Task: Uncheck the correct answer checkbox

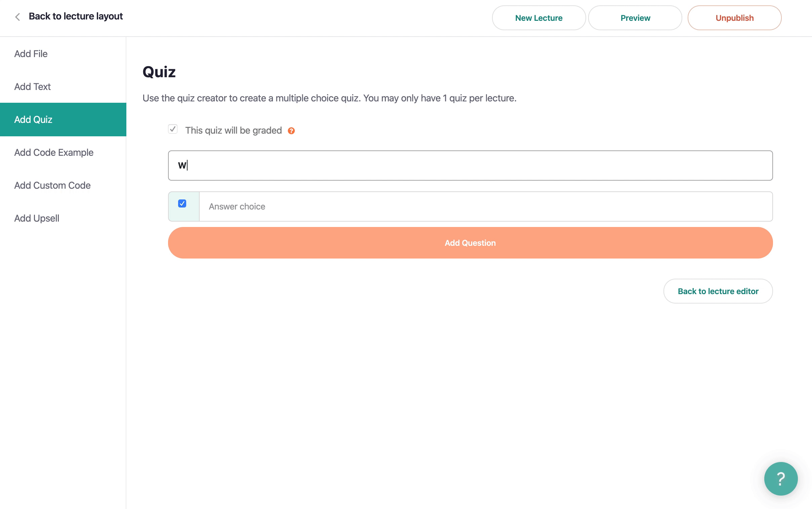Action: (182, 204)
